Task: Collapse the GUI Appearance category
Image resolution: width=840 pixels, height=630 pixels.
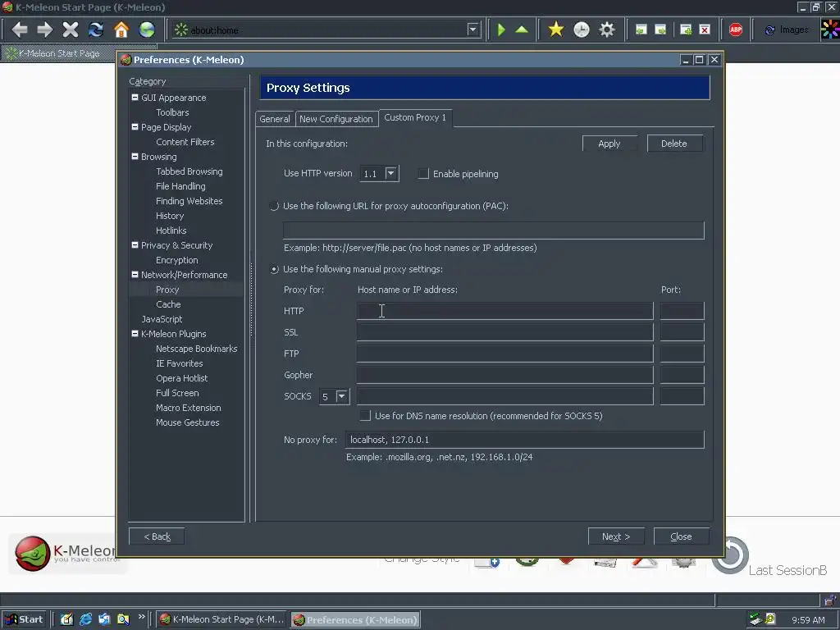Action: click(135, 98)
